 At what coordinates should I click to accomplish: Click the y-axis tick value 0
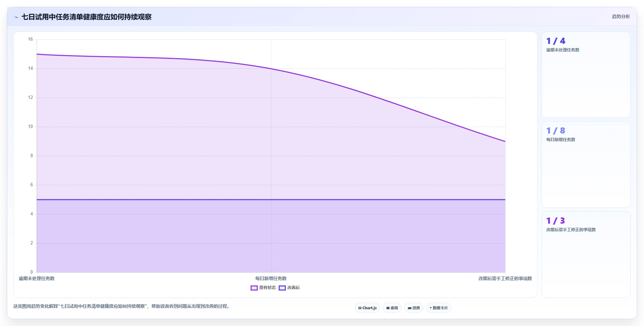pyautogui.click(x=32, y=272)
